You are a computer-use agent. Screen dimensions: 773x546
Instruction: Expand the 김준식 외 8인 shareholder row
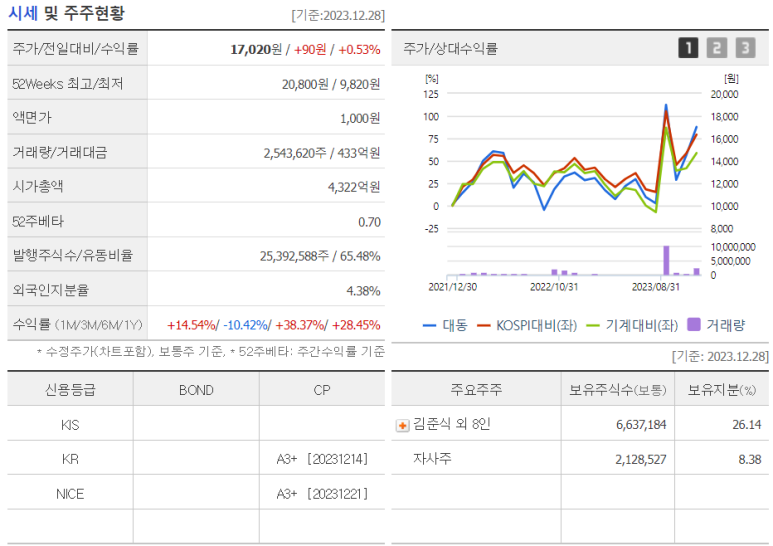coord(402,425)
